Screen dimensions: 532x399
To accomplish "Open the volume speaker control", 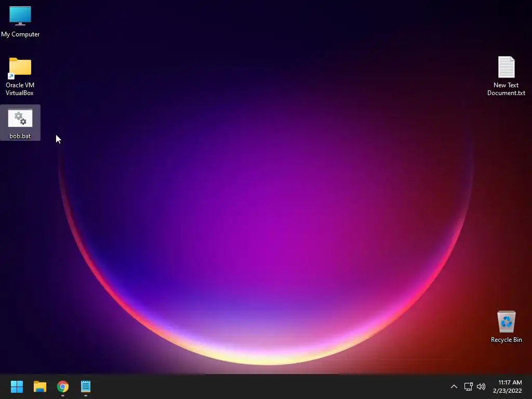I will pos(481,387).
